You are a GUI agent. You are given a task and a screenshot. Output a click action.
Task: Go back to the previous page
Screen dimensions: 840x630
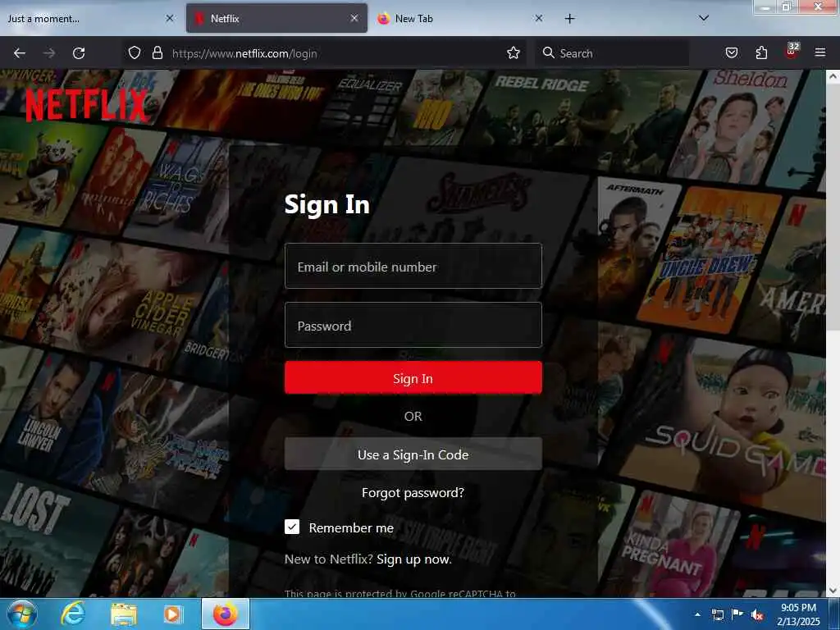[20, 53]
